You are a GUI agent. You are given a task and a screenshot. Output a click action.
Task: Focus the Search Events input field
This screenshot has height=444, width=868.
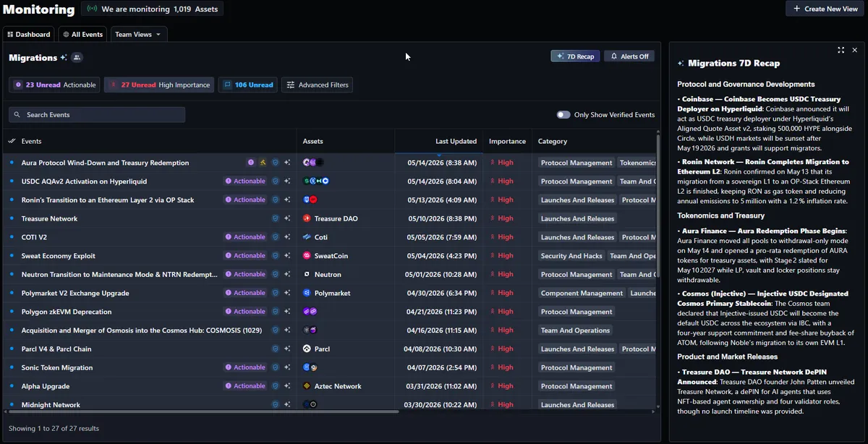coord(97,114)
